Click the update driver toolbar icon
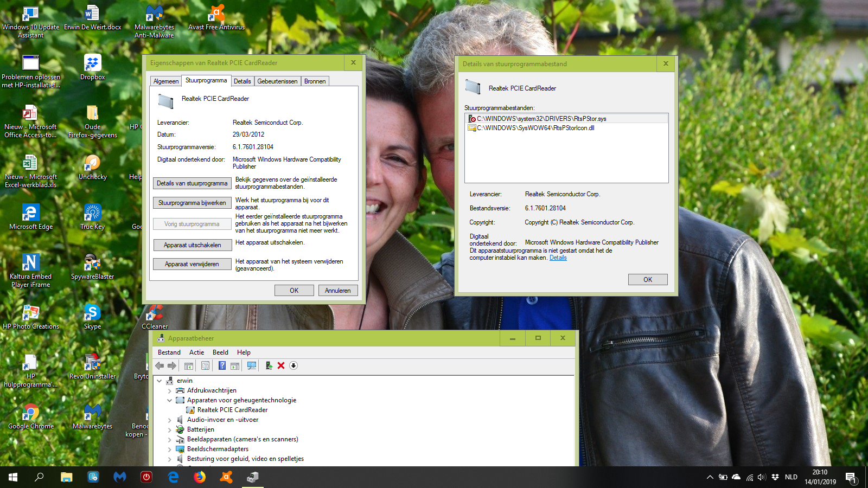 [269, 365]
